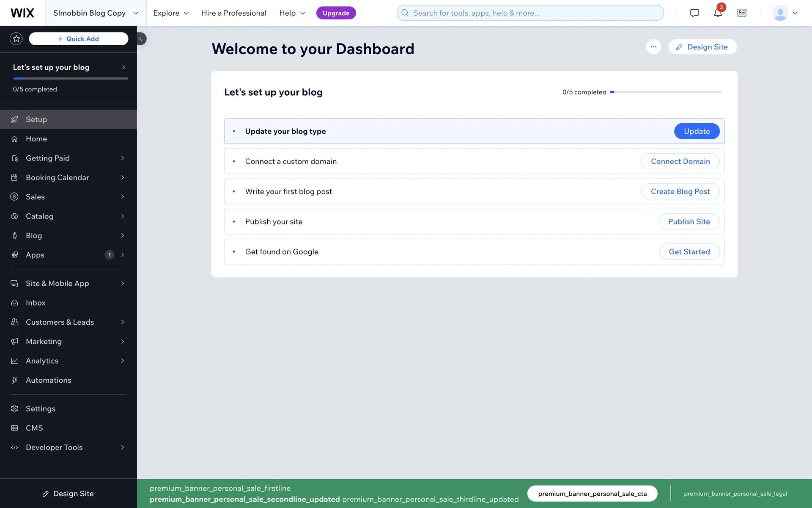Open the Inbox sidebar item
Viewport: 812px width, 508px height.
(36, 303)
